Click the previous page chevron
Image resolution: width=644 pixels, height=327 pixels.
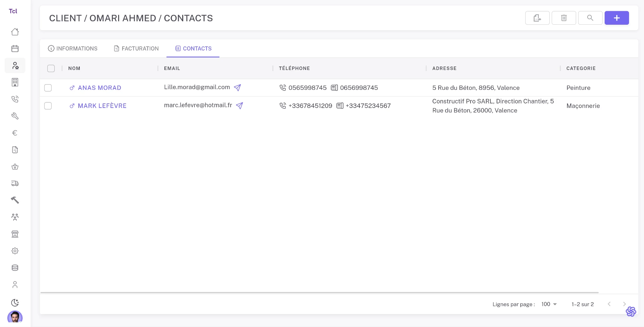click(x=609, y=304)
